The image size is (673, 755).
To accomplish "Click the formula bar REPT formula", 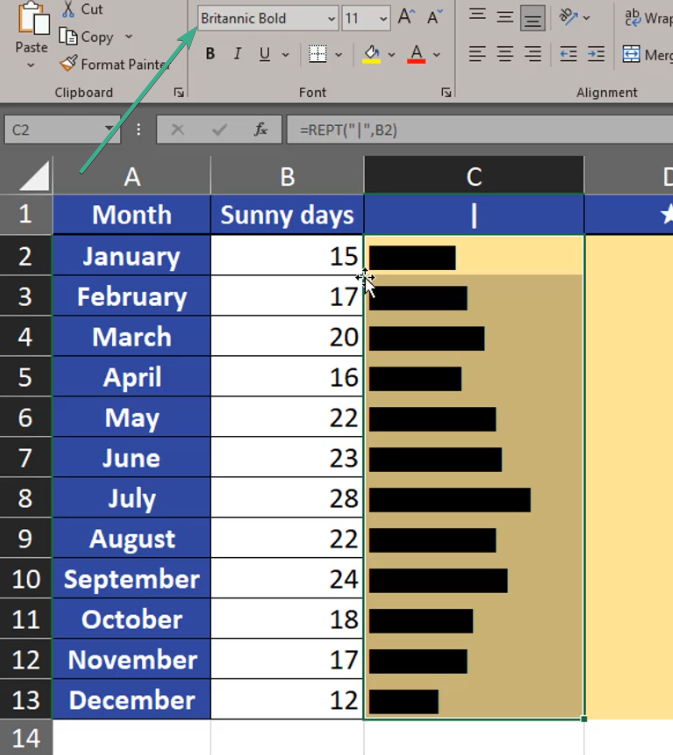I will (344, 129).
